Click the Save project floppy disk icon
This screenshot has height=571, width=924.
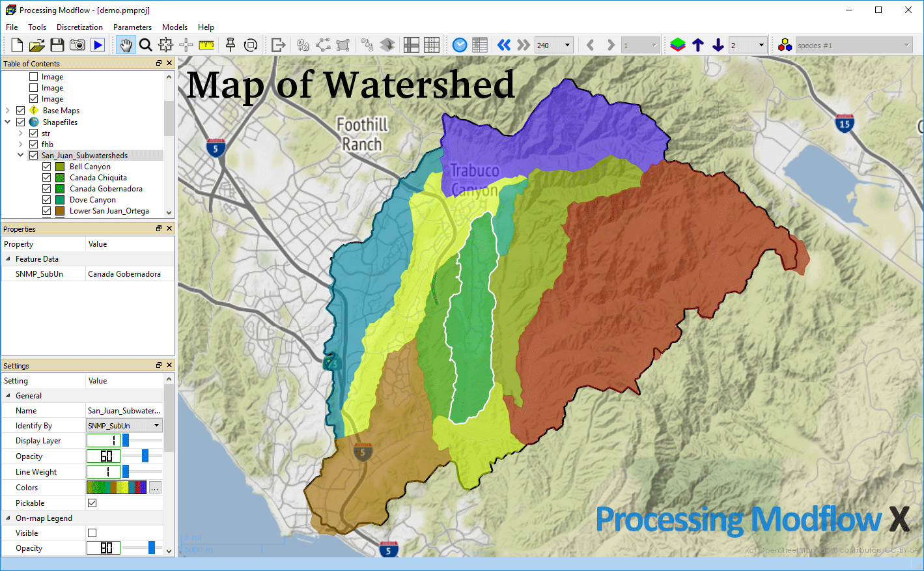[57, 45]
